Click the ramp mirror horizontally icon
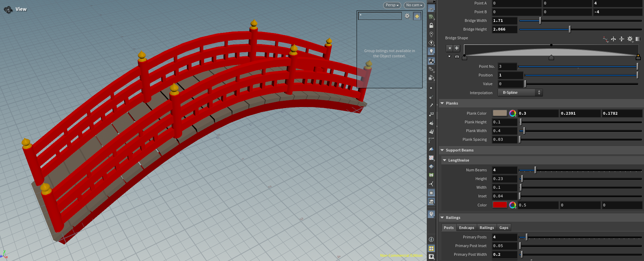 point(613,39)
